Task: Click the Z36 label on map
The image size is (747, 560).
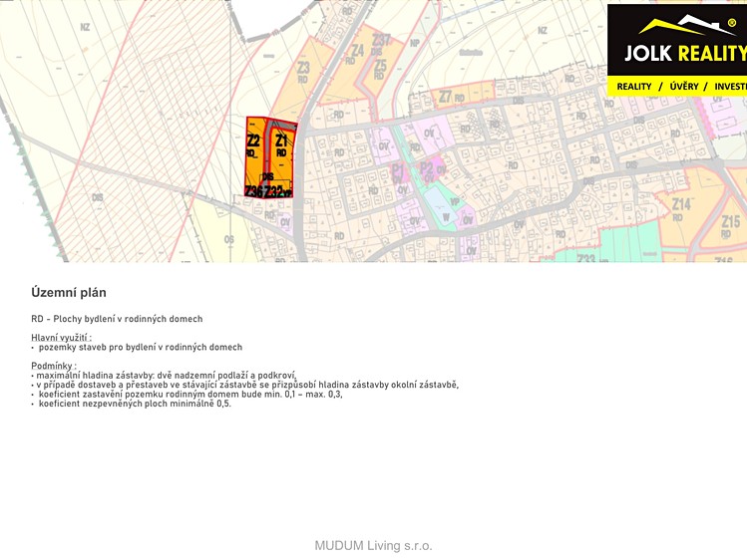Action: (253, 191)
